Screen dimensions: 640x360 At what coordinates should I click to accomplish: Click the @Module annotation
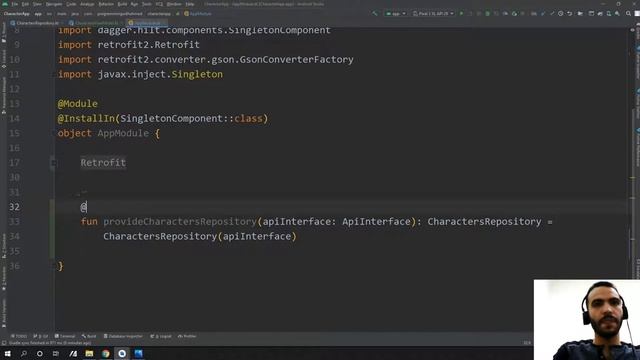click(x=78, y=104)
